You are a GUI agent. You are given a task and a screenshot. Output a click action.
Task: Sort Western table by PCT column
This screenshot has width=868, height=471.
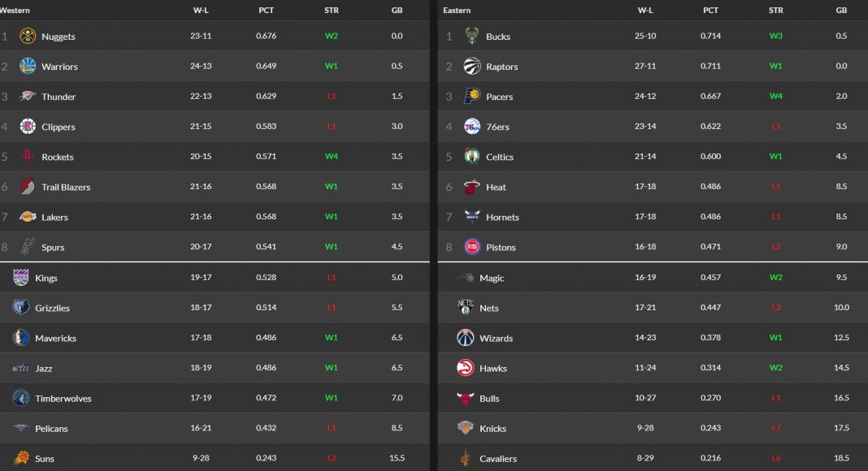click(x=266, y=11)
